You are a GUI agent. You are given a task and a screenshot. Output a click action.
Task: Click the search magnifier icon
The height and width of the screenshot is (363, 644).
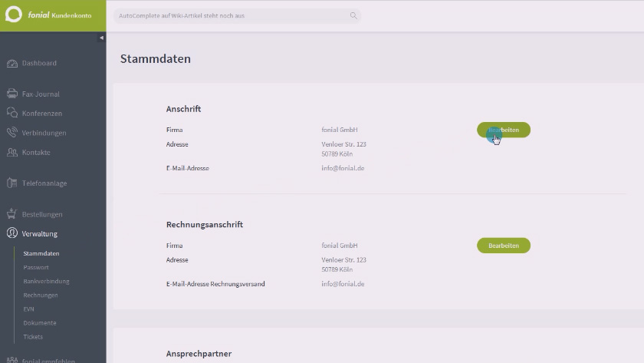click(x=353, y=15)
